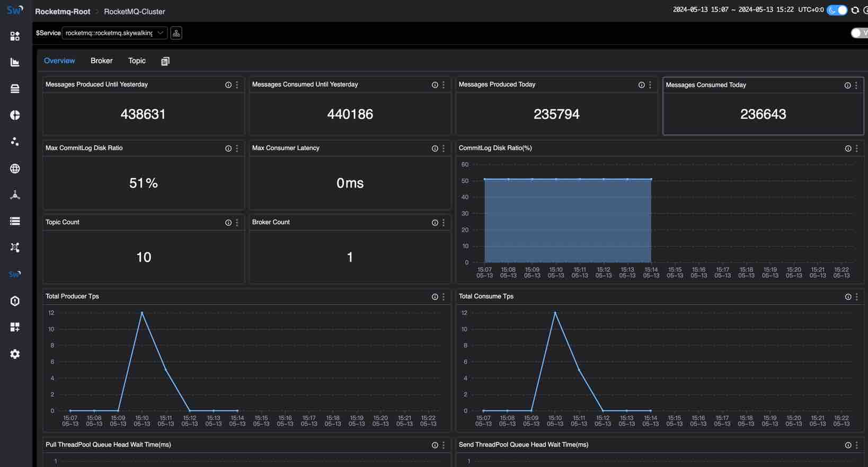
Task: Open the General Service sidebar icon
Action: (15, 36)
